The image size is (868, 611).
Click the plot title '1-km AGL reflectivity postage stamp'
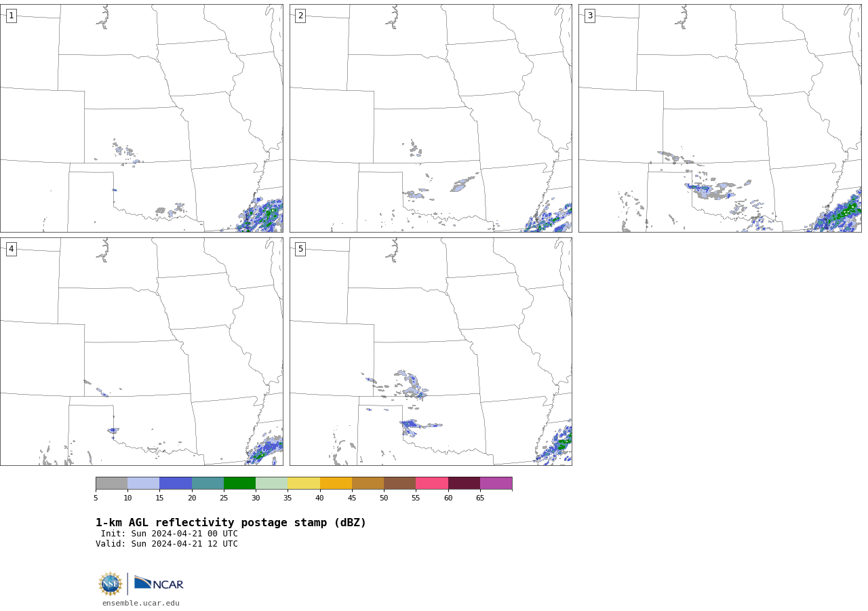[x=231, y=523]
